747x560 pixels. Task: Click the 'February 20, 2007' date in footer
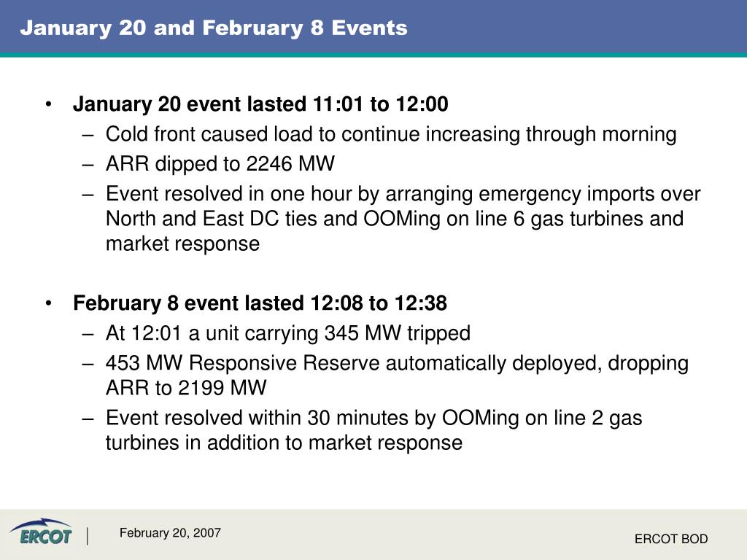click(170, 533)
